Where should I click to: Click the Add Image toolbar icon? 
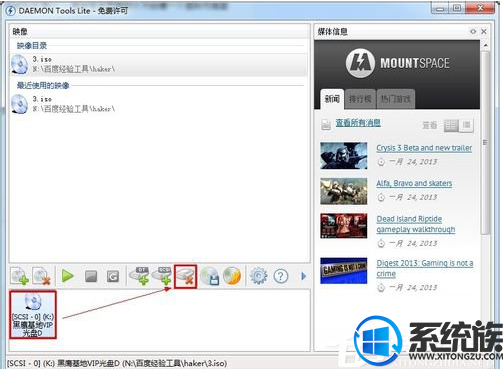point(19,276)
